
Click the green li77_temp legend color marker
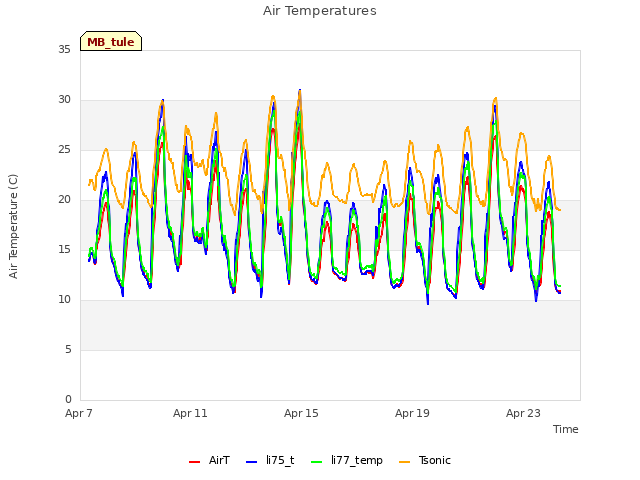pos(316,462)
